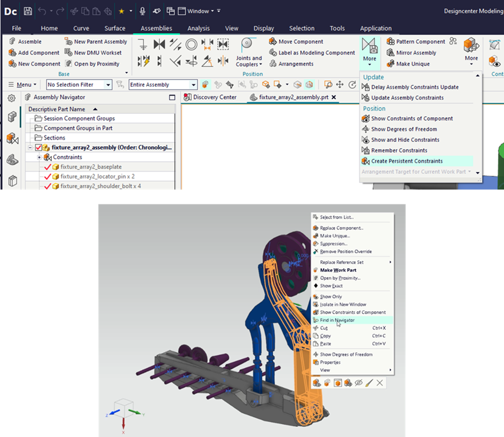Click Open by Proximity in ribbon
The width and height of the screenshot is (504, 437).
(92, 63)
